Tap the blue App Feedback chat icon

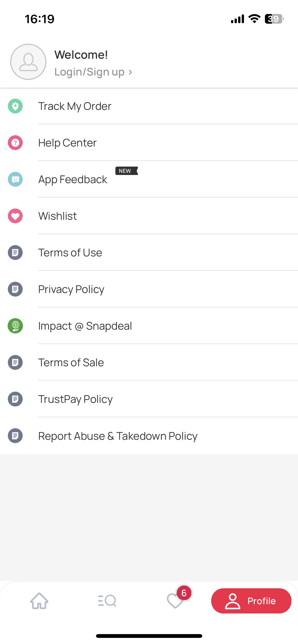coord(15,179)
